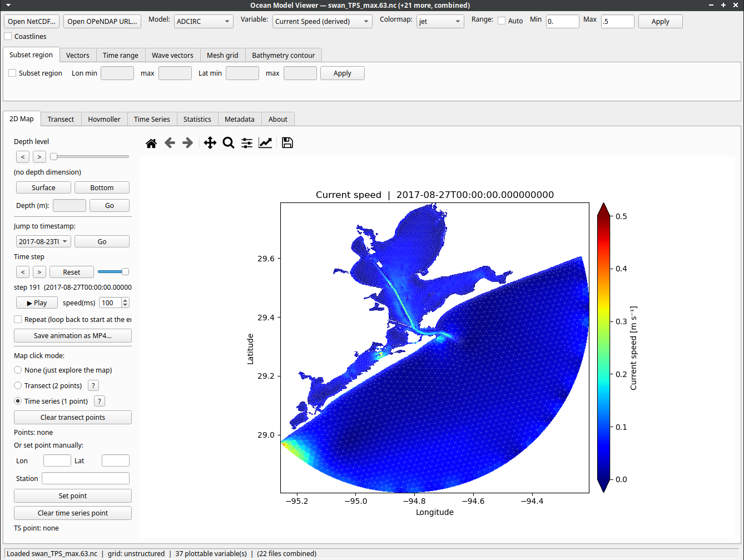This screenshot has width=744, height=560.
Task: Reset plot view with Home icon
Action: click(151, 143)
